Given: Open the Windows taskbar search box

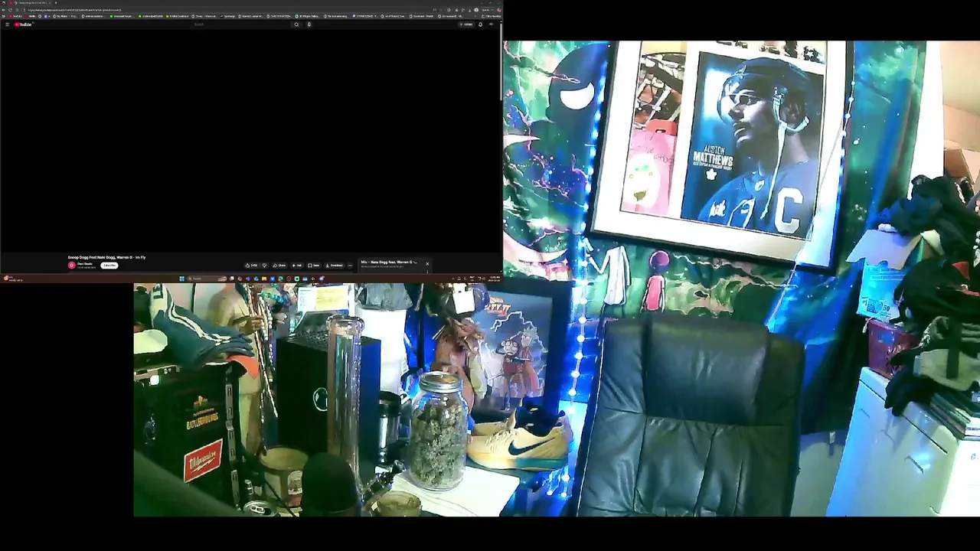Looking at the screenshot, I should [x=205, y=279].
